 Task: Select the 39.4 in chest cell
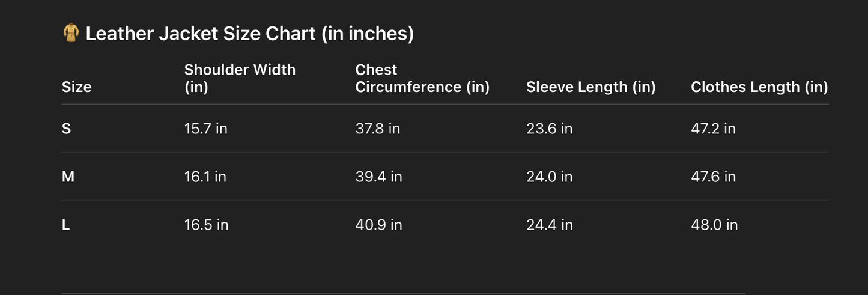378,177
